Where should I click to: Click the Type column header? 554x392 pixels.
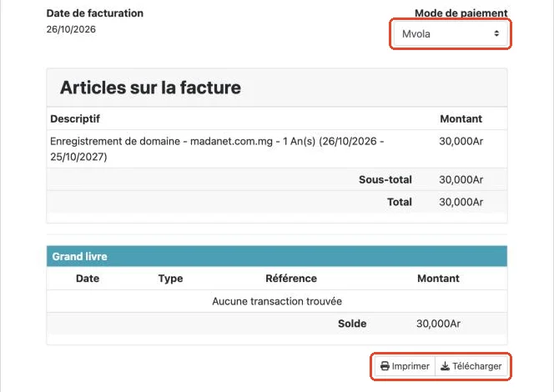[171, 279]
